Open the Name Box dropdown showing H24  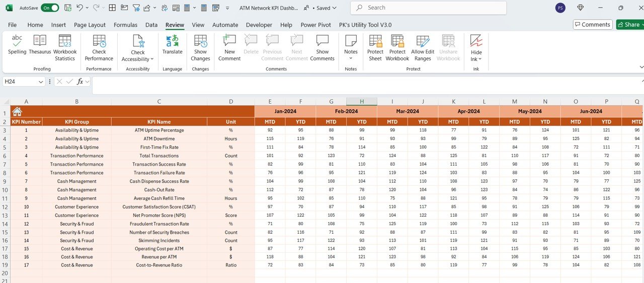[41, 82]
